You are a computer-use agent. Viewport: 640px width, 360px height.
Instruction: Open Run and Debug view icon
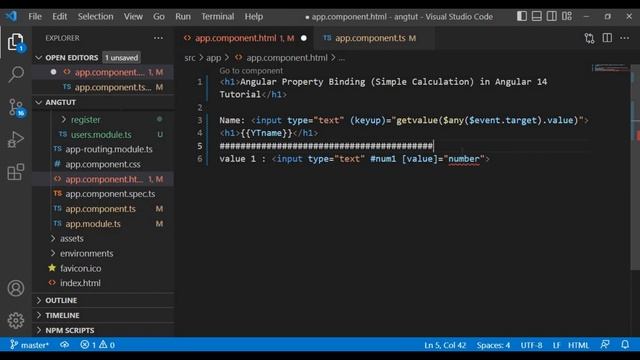click(16, 140)
